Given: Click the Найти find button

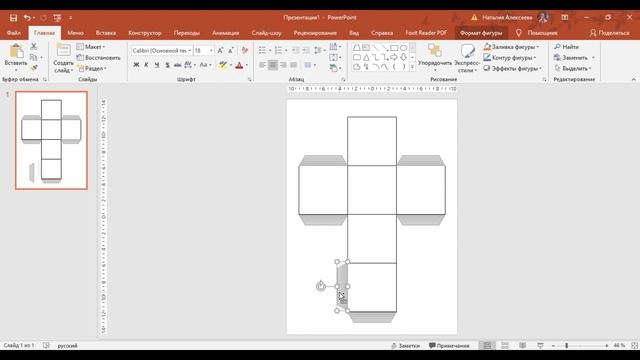Looking at the screenshot, I should pos(567,47).
